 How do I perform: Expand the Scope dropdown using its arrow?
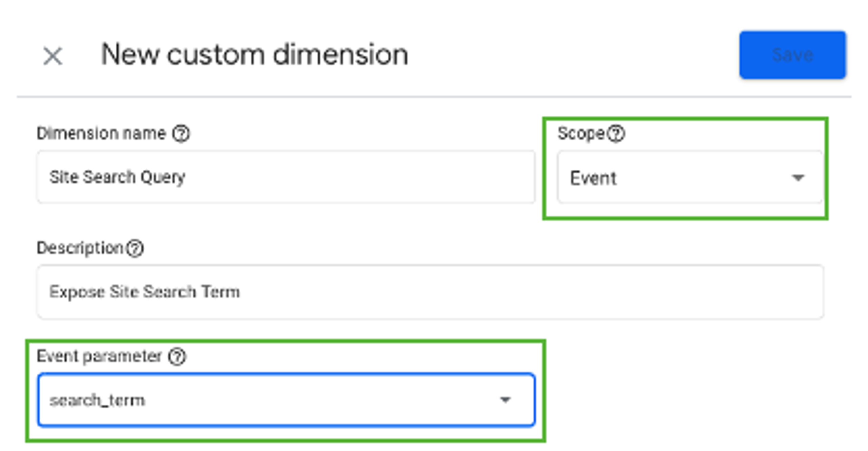[x=798, y=178]
